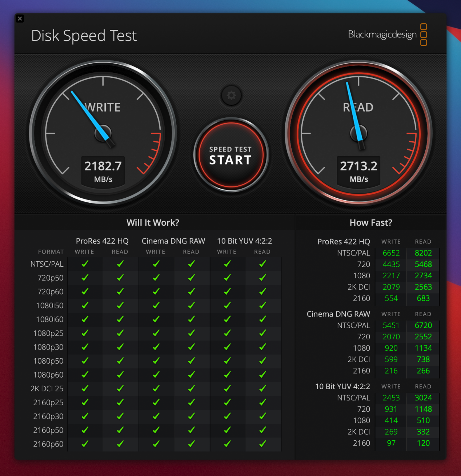Click the 2160p50 format row label
Screen dimensions: 461x476
48,430
